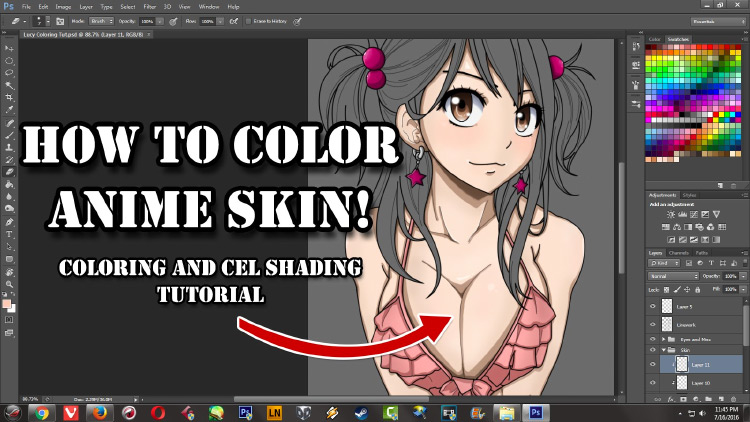Image resolution: width=750 pixels, height=422 pixels.
Task: Open the Filter menu
Action: click(150, 7)
